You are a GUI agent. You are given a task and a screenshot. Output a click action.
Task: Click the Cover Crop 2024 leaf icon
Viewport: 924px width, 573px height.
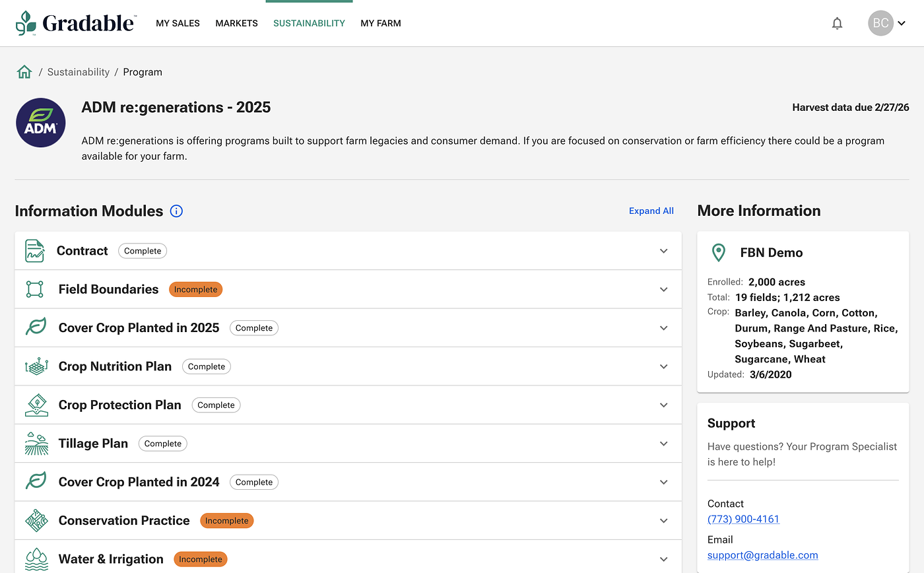[x=36, y=482]
